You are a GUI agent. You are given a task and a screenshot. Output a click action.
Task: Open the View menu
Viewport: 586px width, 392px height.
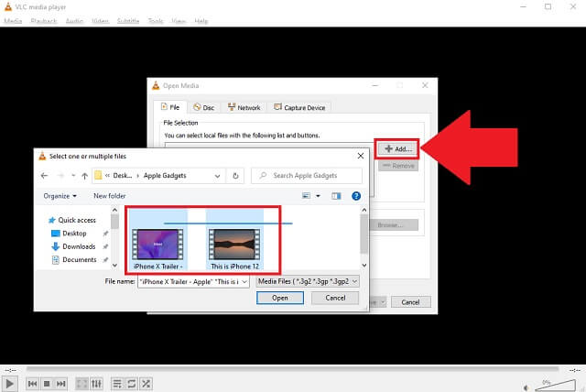pos(179,21)
